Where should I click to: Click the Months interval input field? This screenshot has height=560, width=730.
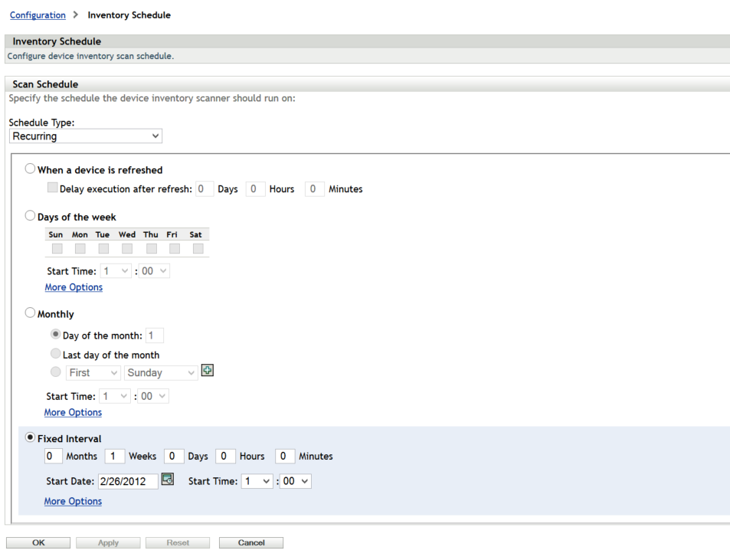[53, 456]
